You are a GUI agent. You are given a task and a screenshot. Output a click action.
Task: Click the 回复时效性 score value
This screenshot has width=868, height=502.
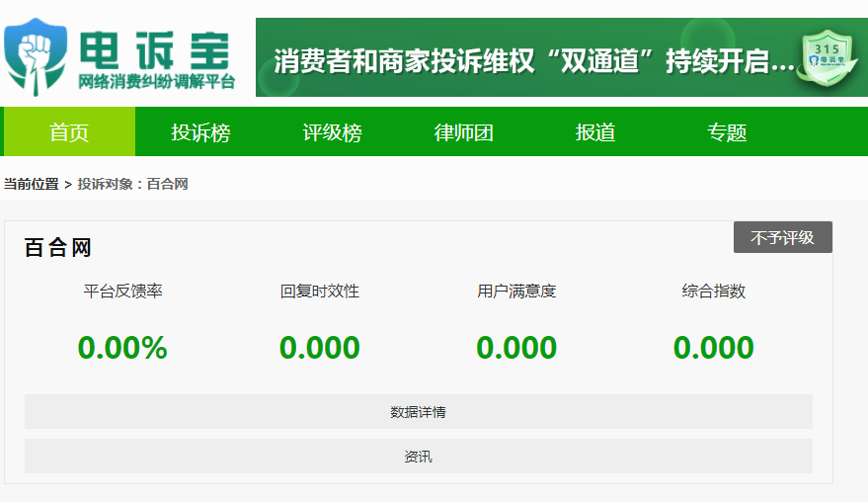pyautogui.click(x=319, y=348)
